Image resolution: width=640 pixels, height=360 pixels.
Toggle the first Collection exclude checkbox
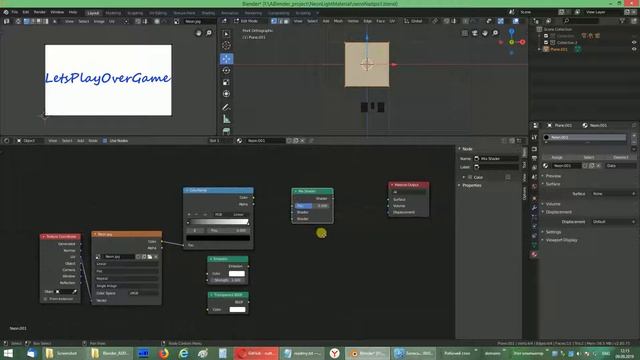546,36
